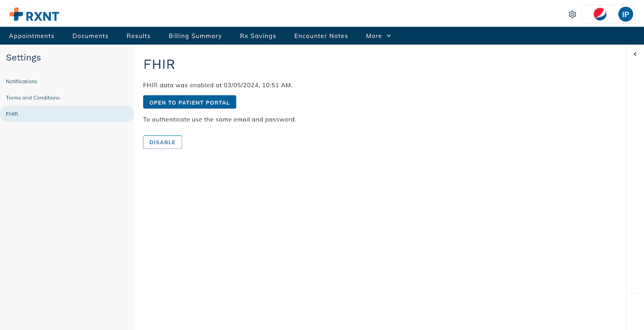Click the Pepsi organization logo

click(600, 14)
